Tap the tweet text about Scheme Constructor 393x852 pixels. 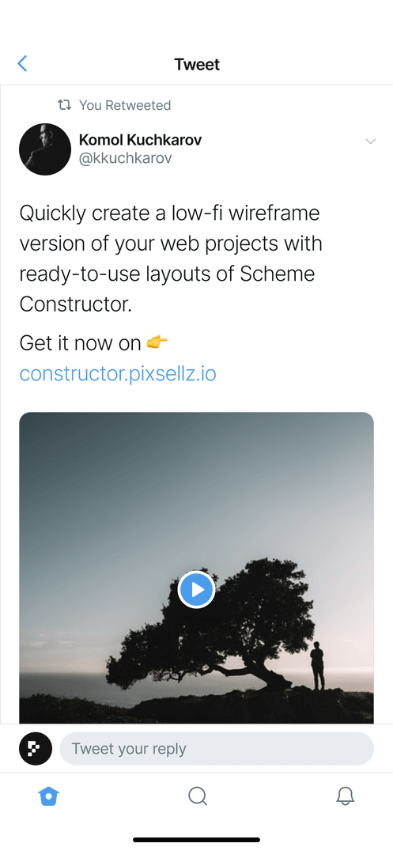171,259
